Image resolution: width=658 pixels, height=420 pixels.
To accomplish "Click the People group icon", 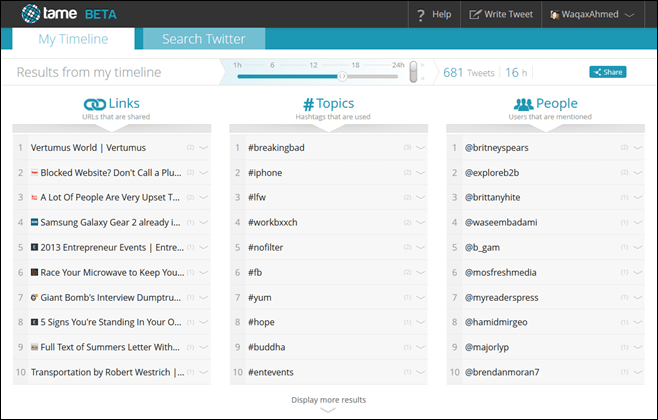I will tap(523, 104).
